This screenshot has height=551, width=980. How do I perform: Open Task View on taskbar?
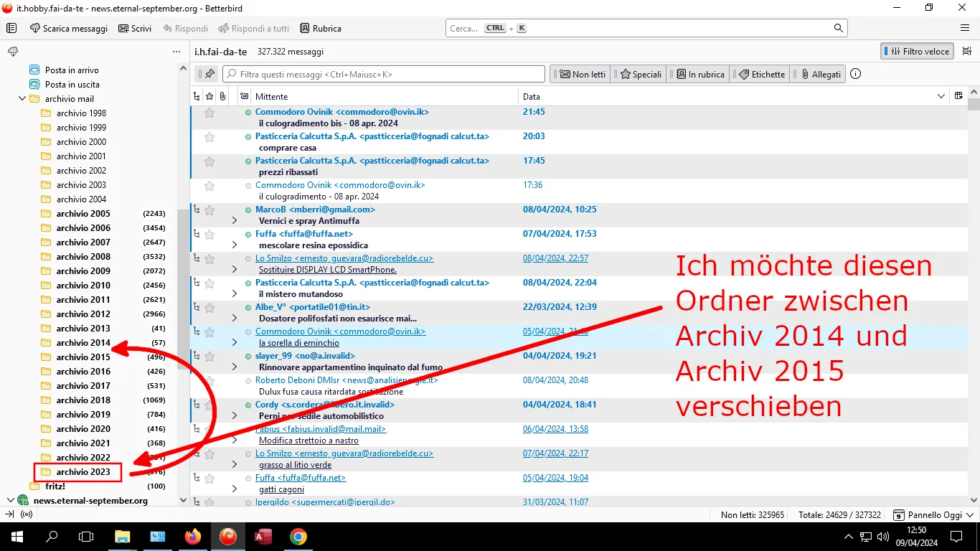click(x=86, y=537)
